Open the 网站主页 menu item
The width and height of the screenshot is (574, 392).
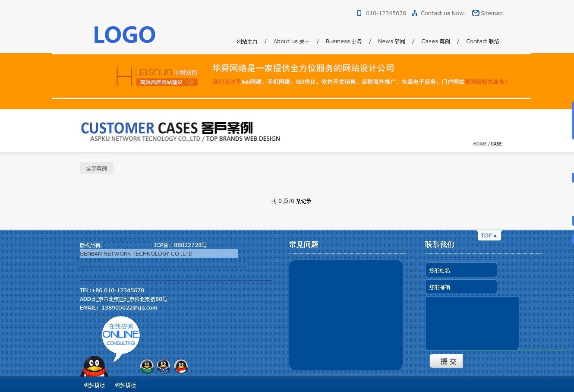(x=247, y=41)
